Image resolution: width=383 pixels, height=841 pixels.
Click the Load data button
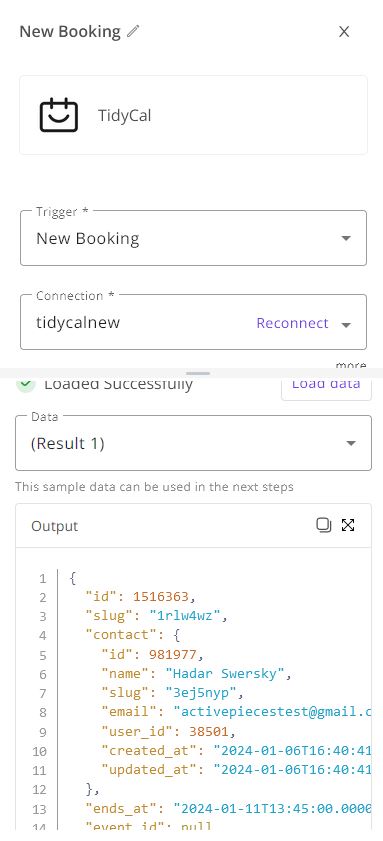pos(326,386)
